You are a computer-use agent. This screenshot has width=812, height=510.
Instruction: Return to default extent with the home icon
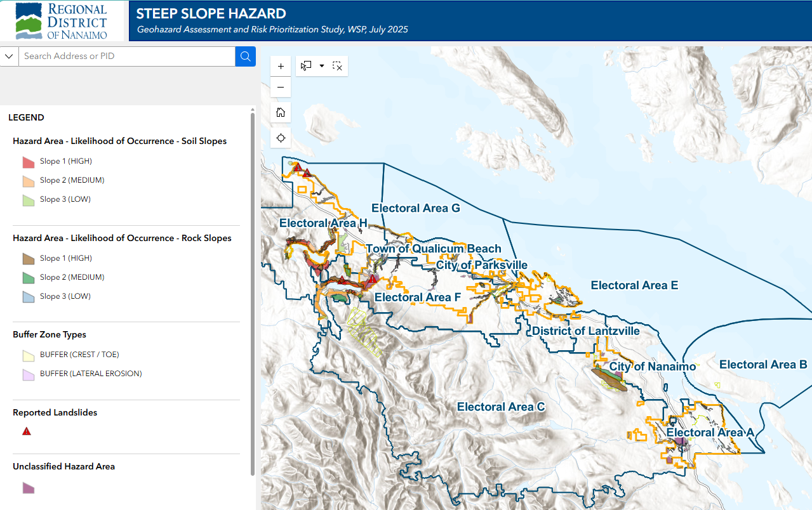point(280,112)
